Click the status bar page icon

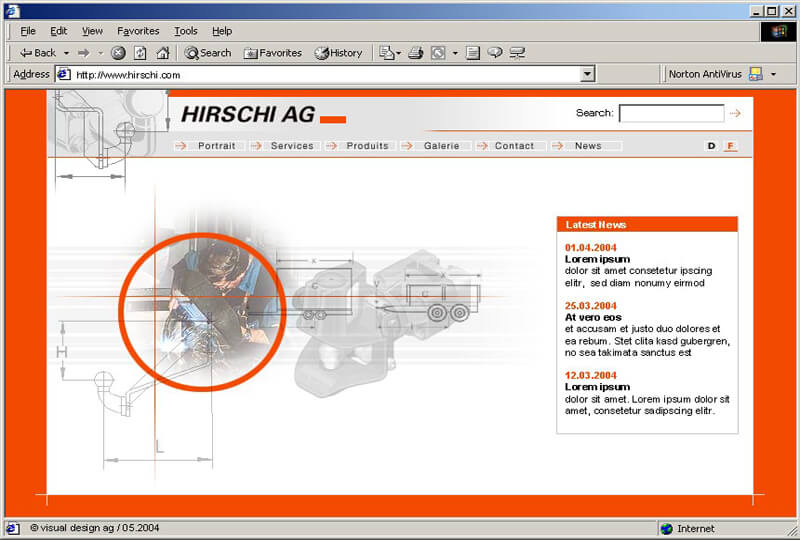12,528
